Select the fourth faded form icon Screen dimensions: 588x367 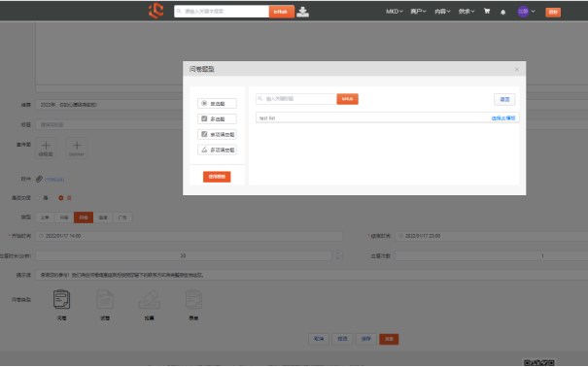(x=193, y=299)
